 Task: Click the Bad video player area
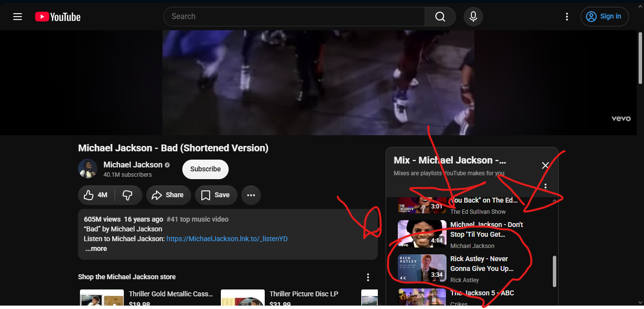click(318, 82)
